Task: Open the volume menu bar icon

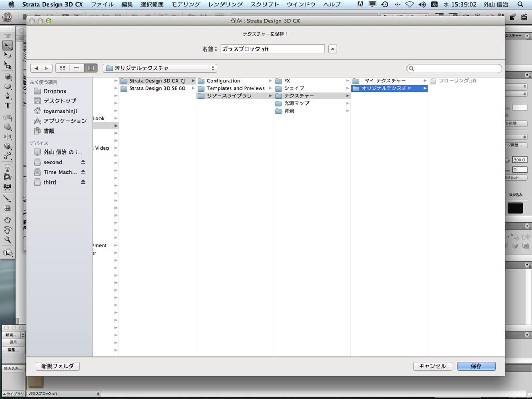Action: [422, 4]
